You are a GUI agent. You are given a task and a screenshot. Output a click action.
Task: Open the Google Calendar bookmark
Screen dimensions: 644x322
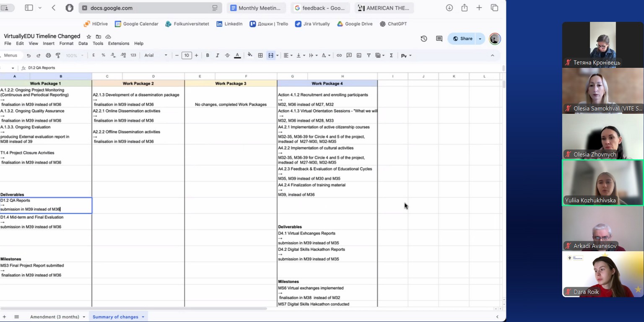click(137, 24)
